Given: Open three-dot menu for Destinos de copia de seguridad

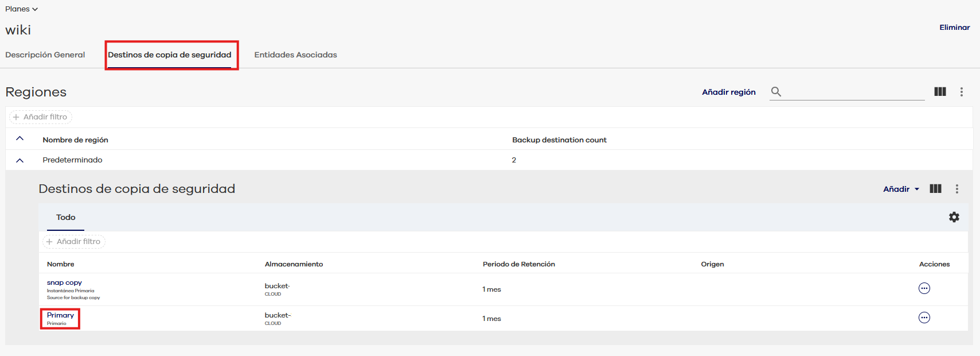Looking at the screenshot, I should pyautogui.click(x=957, y=189).
